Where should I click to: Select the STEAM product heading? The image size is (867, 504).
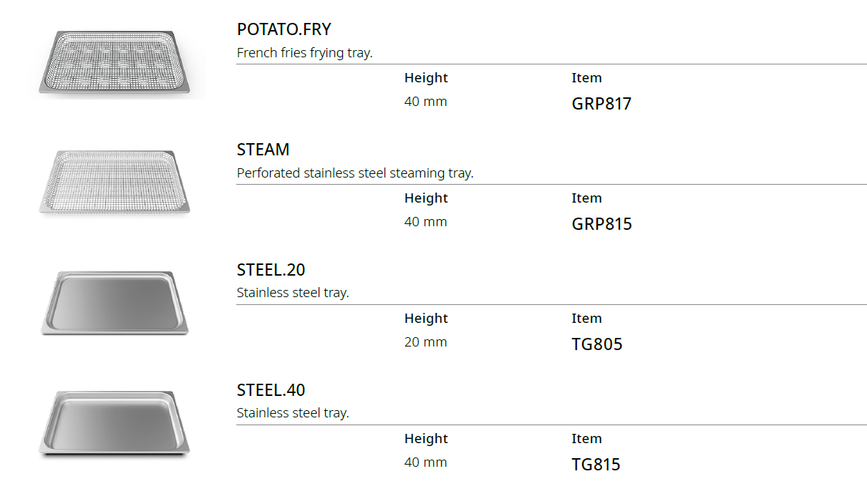(263, 150)
